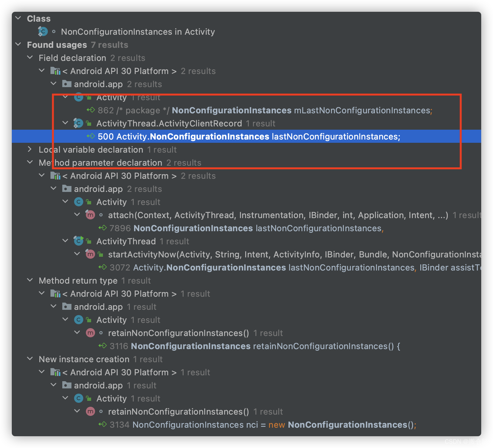The width and height of the screenshot is (493, 448).
Task: Collapse the Class section chevron
Action: coord(18,18)
